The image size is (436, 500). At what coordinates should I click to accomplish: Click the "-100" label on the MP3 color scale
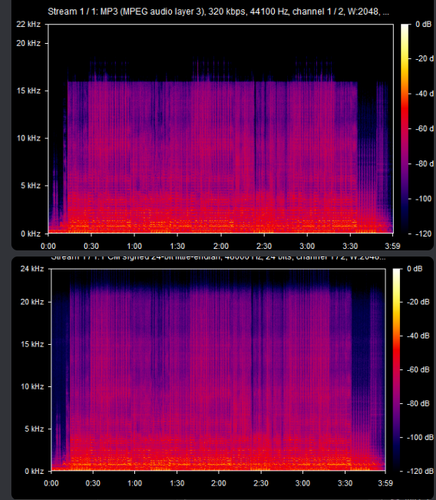coord(423,199)
